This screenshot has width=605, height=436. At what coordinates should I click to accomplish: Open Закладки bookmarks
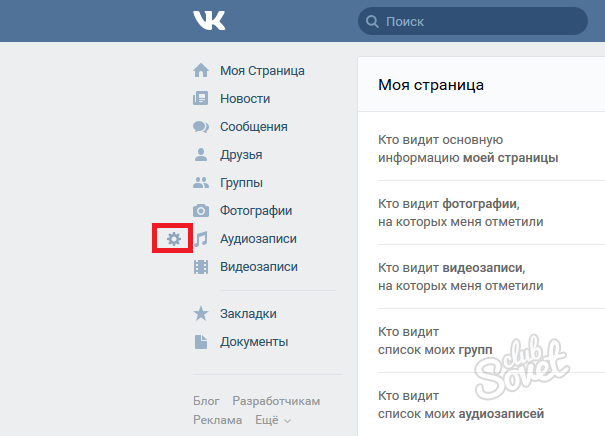pyautogui.click(x=248, y=314)
